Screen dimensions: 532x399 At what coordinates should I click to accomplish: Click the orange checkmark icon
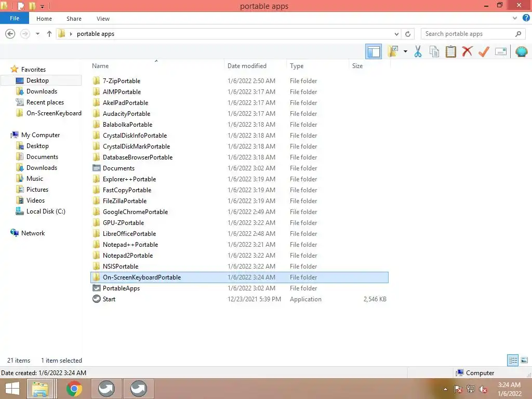(x=484, y=51)
